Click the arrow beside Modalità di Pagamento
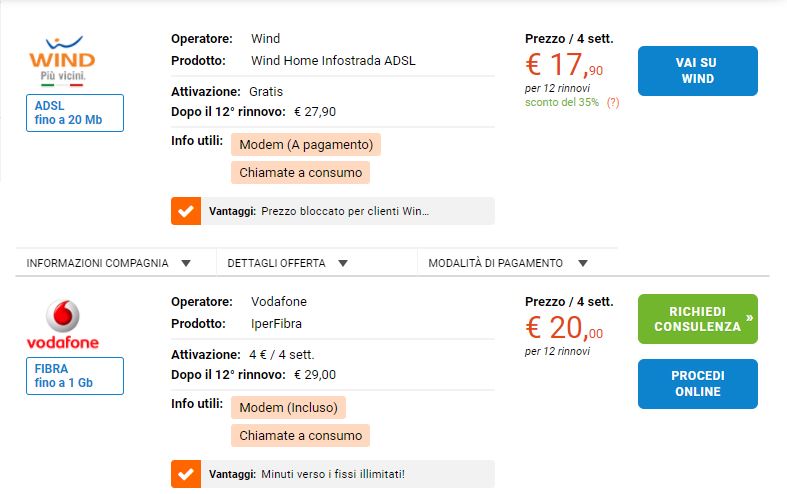Screen dimensions: 787x494 point(583,263)
